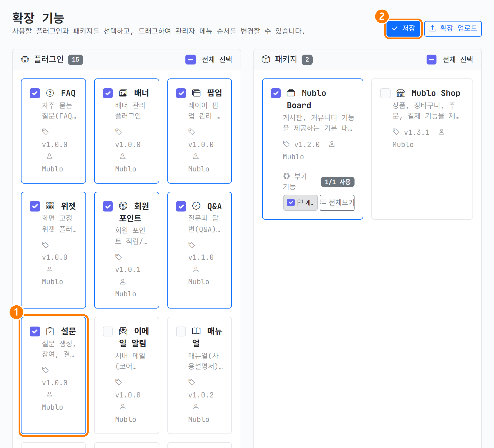Toggle the 게.. add-on checkbox in Mublo Board

pyautogui.click(x=291, y=203)
